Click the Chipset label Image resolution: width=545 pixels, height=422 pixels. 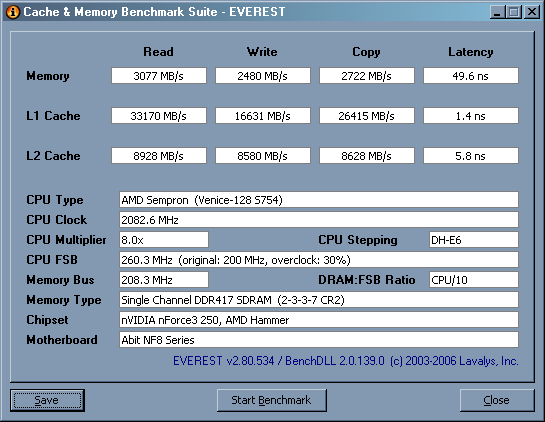click(x=47, y=320)
